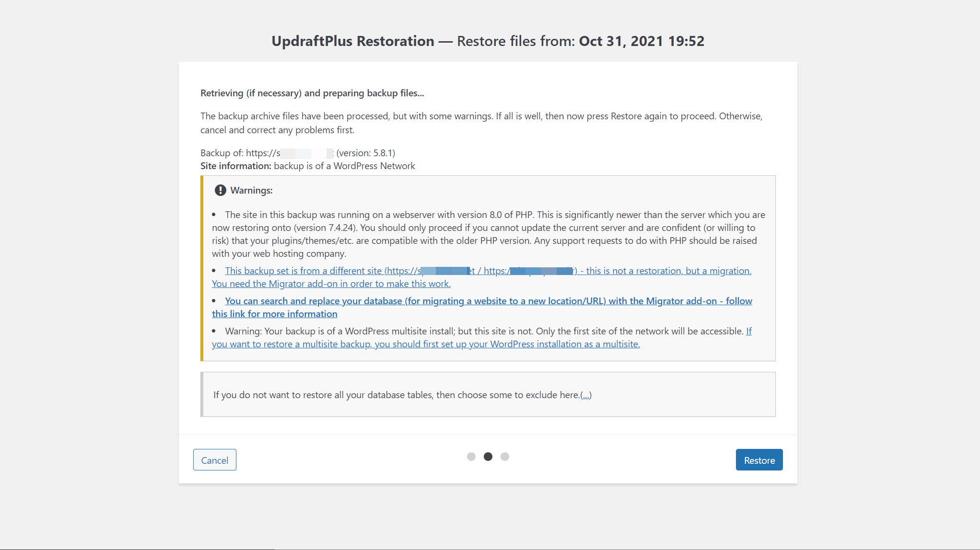Open the restore multisite backup setup link
980x550 pixels.
pos(425,344)
